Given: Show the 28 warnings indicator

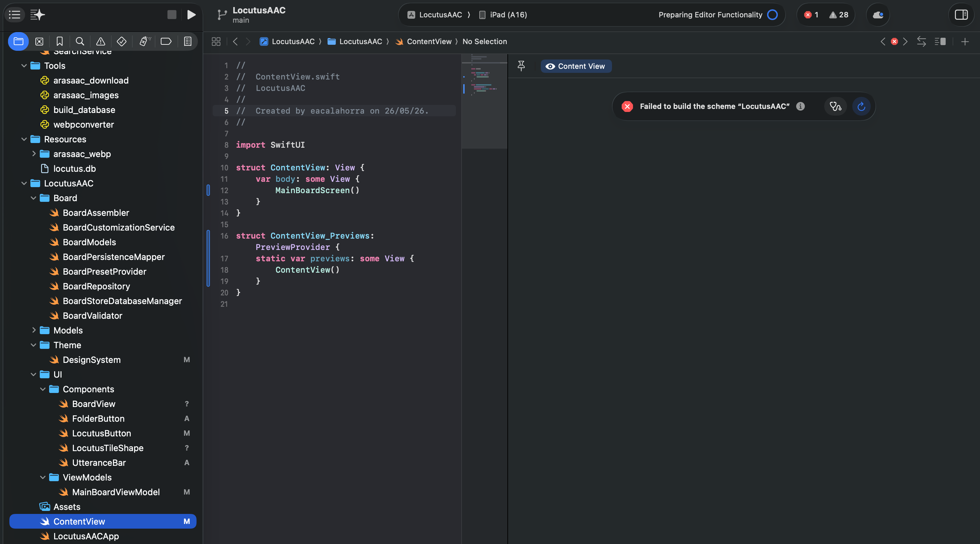Looking at the screenshot, I should coord(839,15).
